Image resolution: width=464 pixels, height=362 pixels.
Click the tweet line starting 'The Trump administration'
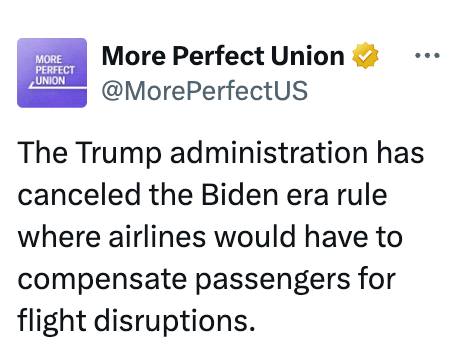(x=221, y=153)
